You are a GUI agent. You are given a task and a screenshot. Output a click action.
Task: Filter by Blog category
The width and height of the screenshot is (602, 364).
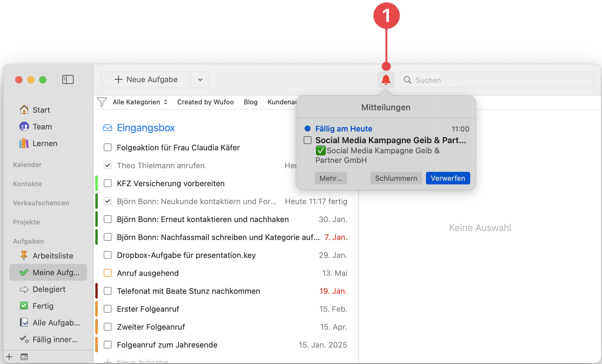click(250, 102)
